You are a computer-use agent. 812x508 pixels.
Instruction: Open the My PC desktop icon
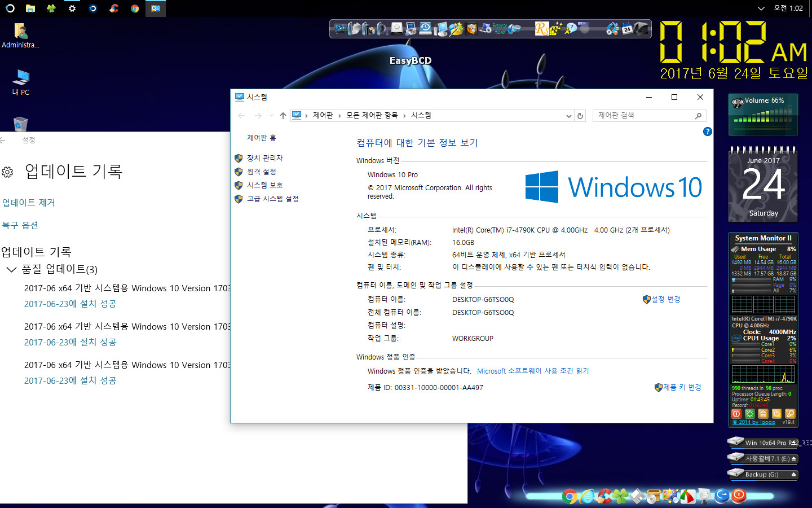[x=21, y=82]
